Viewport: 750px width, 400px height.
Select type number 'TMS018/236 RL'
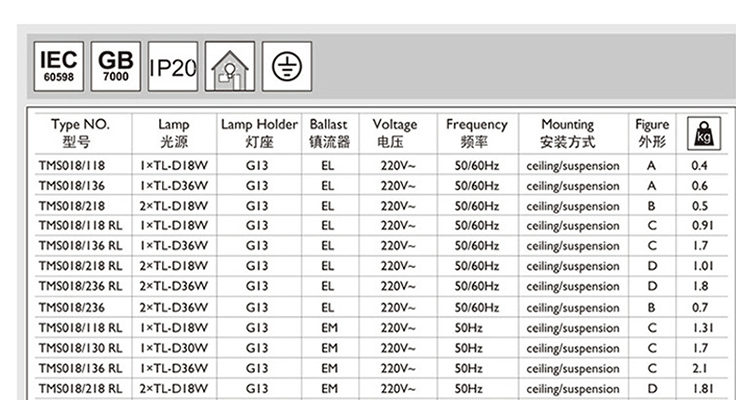tap(80, 286)
